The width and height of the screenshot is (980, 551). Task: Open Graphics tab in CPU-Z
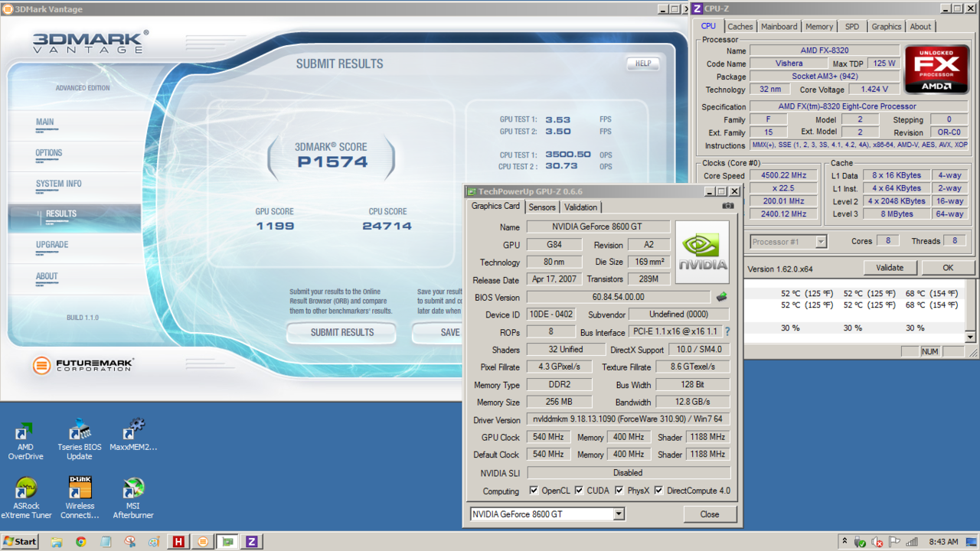click(887, 27)
